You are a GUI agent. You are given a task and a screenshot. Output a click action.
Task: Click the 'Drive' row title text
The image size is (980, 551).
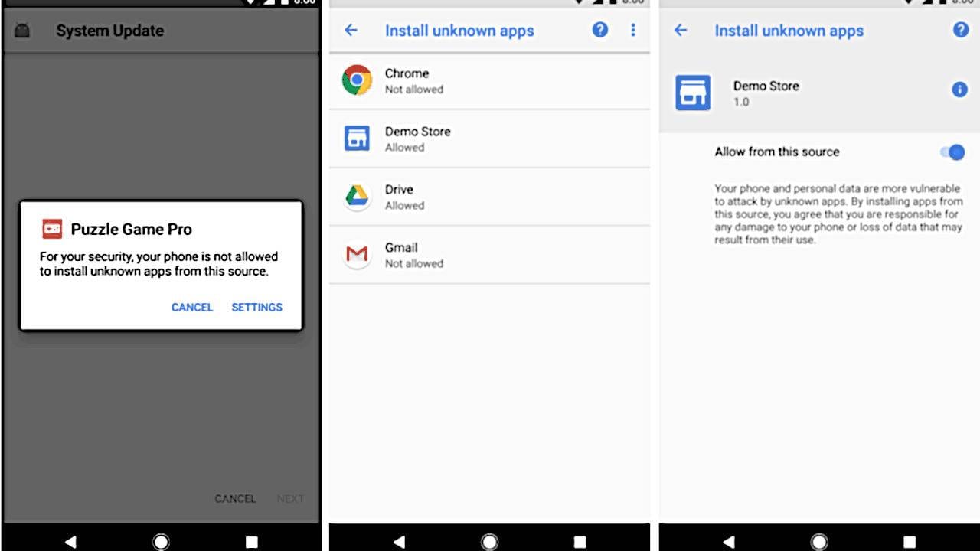click(399, 190)
